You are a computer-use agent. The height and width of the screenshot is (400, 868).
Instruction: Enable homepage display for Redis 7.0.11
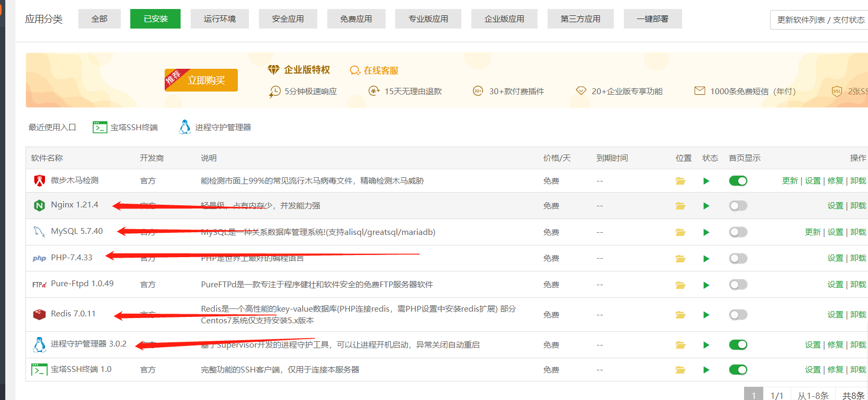738,315
